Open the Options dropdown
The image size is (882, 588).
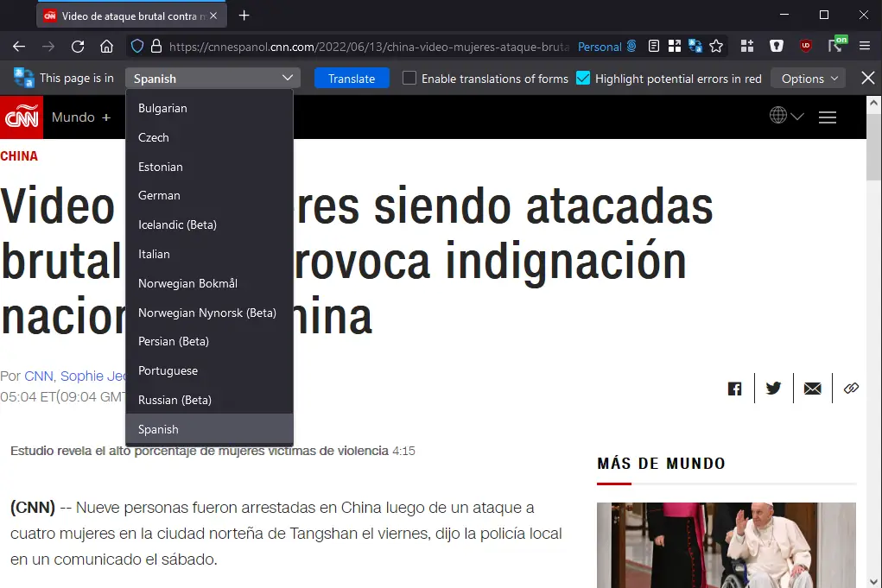click(x=809, y=78)
